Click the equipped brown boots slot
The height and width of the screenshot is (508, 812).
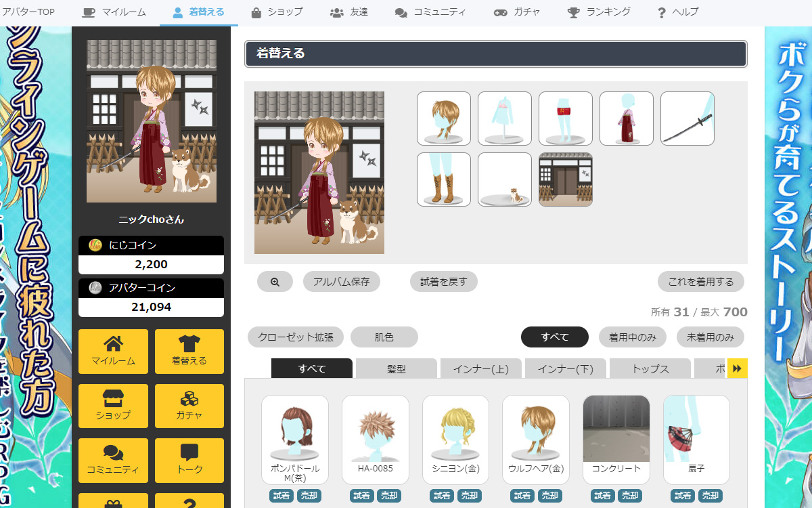point(444,179)
